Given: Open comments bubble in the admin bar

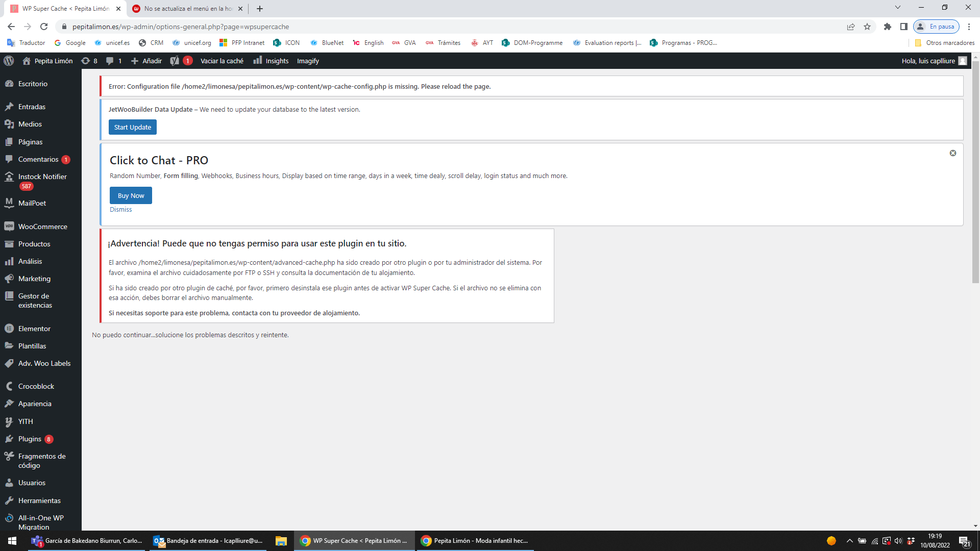Looking at the screenshot, I should pos(113,61).
